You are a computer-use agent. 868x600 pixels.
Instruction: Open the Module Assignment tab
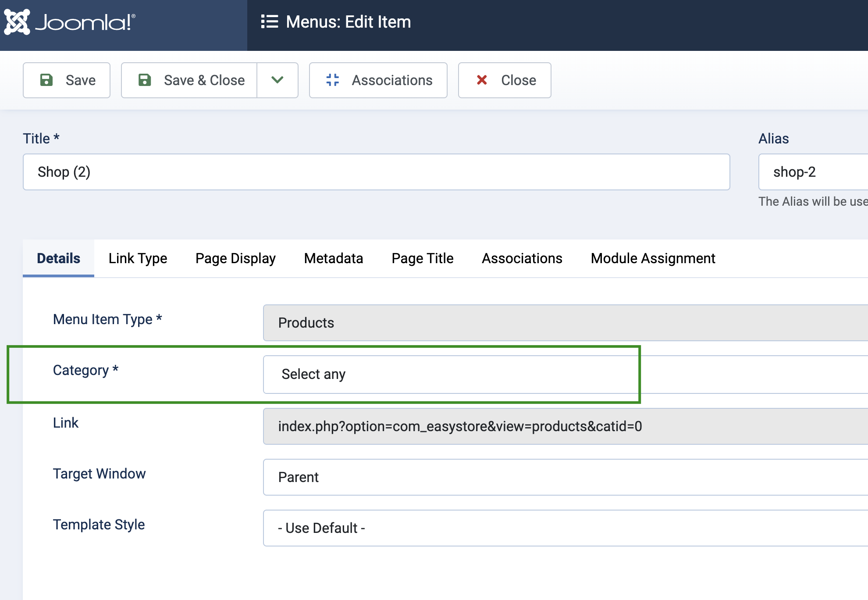pos(653,258)
